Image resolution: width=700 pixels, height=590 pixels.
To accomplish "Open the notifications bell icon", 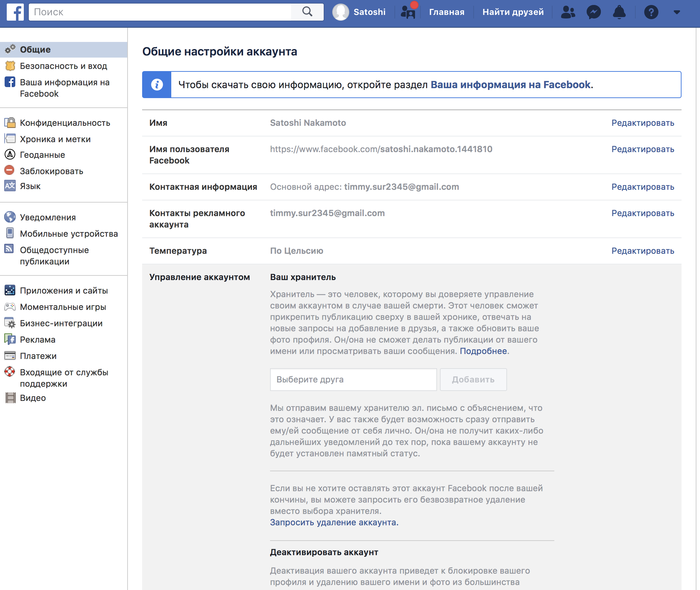I will pos(619,12).
